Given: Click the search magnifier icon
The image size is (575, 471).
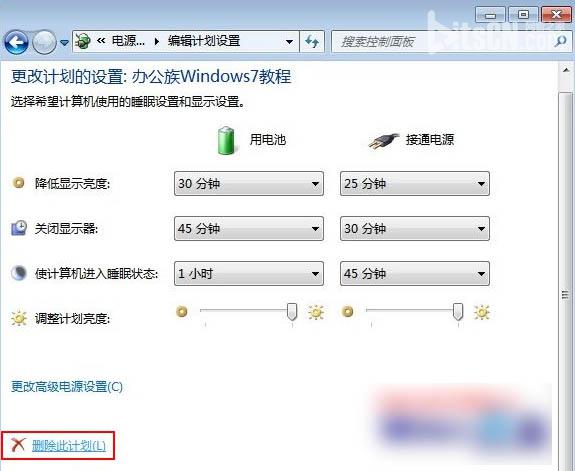Looking at the screenshot, I should 561,41.
